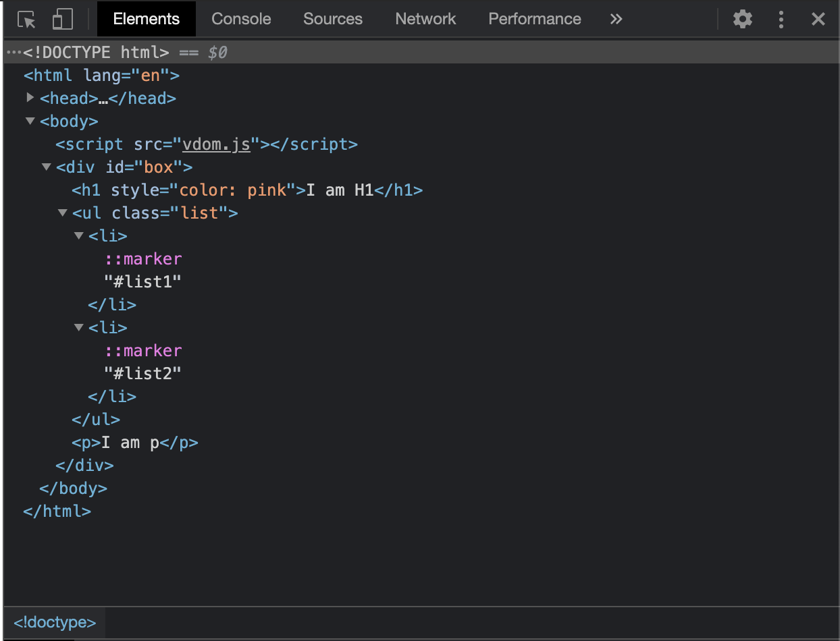Select the "#list1" text node

click(x=143, y=282)
